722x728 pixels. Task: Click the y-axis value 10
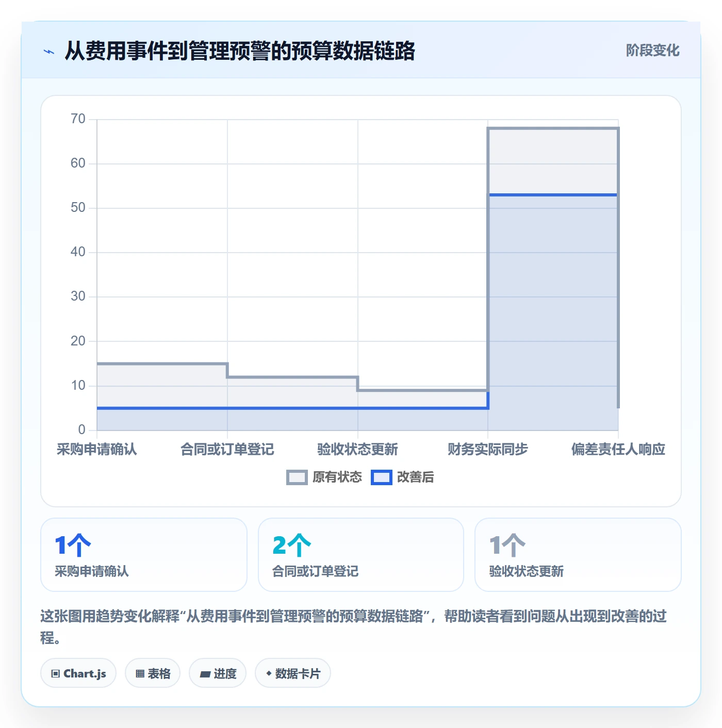click(x=78, y=385)
